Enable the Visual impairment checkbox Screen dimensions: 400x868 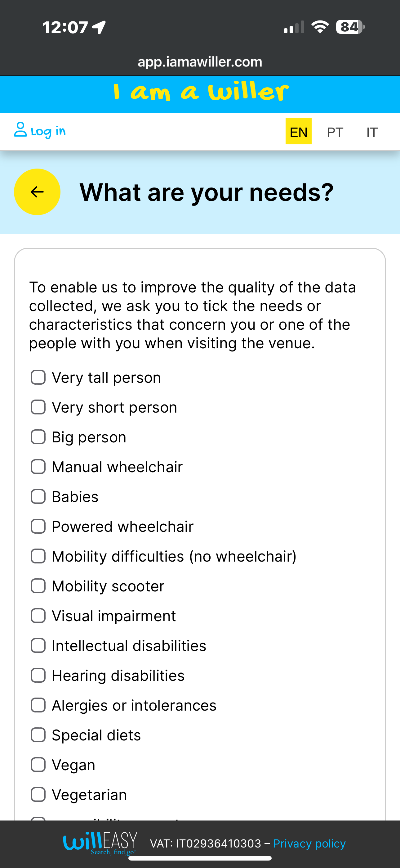38,616
